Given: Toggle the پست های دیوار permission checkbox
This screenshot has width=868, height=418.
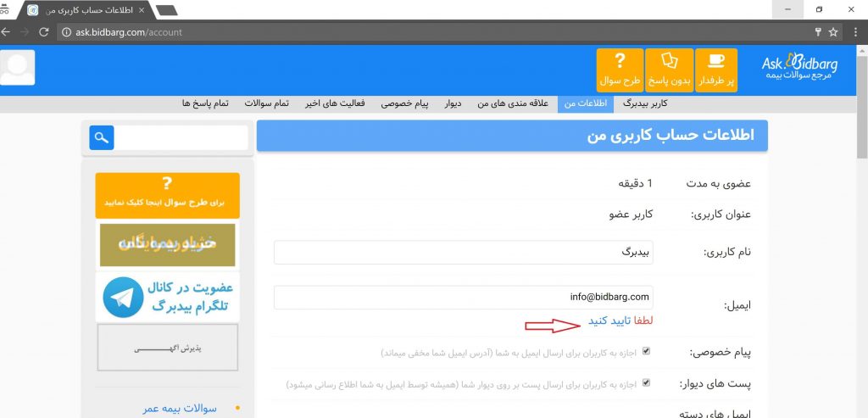Looking at the screenshot, I should (x=646, y=382).
